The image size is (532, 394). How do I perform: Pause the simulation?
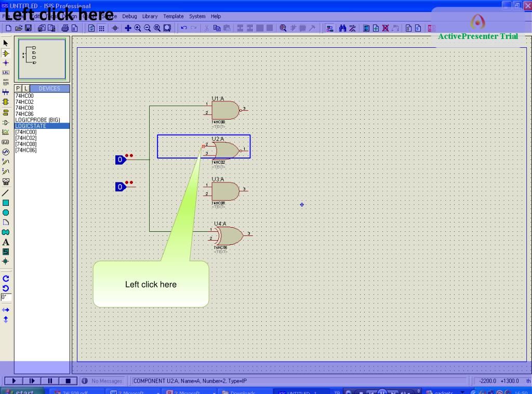(x=50, y=381)
